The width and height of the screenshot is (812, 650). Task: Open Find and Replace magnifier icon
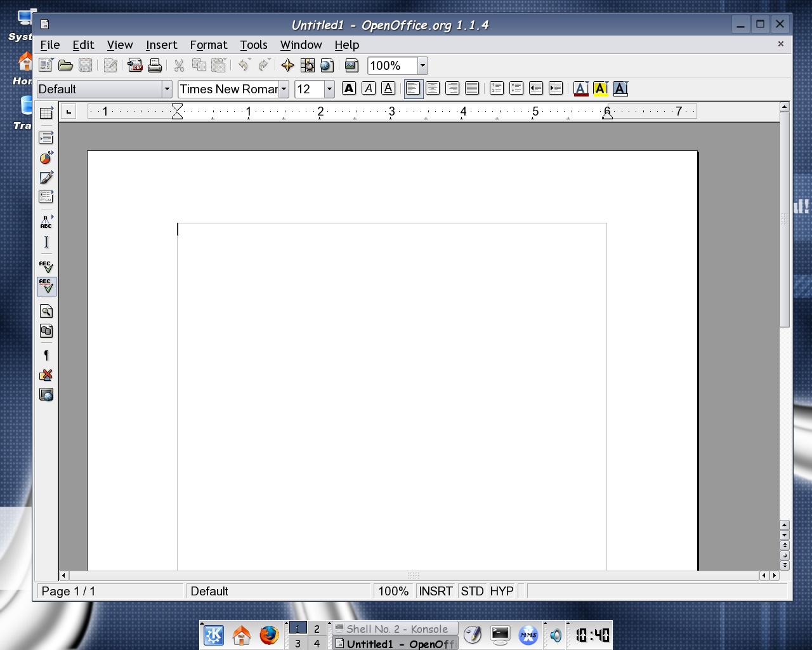(x=46, y=311)
